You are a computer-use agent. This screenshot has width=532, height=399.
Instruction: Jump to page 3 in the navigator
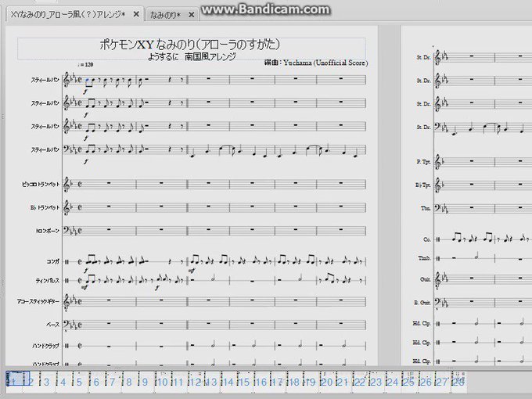[x=47, y=383]
